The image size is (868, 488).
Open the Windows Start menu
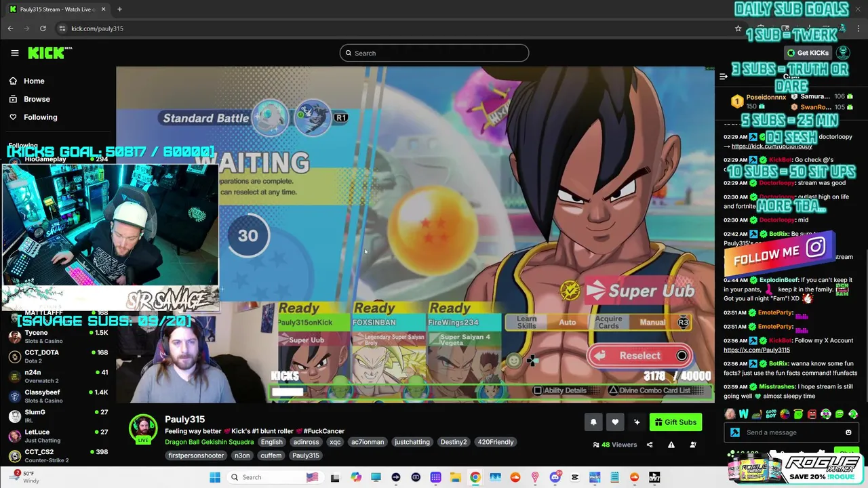coord(214,477)
